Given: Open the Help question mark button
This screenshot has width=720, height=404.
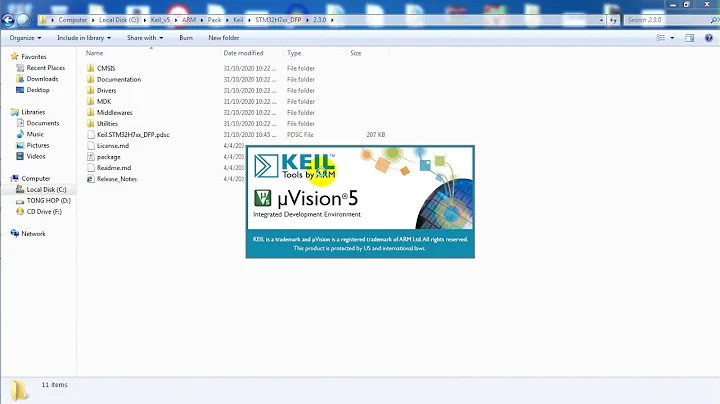Looking at the screenshot, I should tap(709, 38).
